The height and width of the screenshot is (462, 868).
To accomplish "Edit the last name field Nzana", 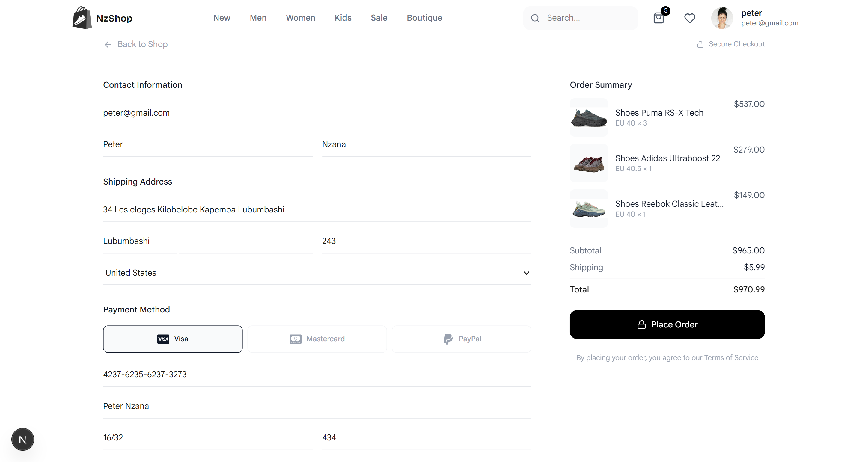I will click(x=427, y=144).
